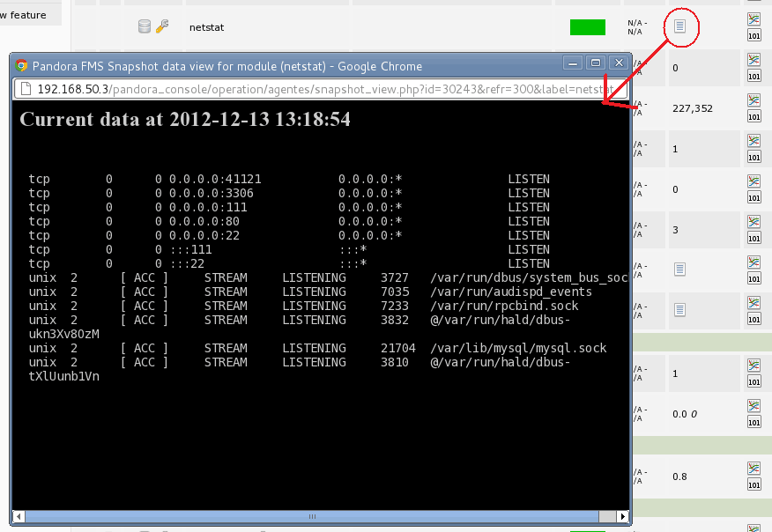772x532 pixels.
Task: Click the horizontal scrollbar thumb in snapshot window
Action: point(312,516)
